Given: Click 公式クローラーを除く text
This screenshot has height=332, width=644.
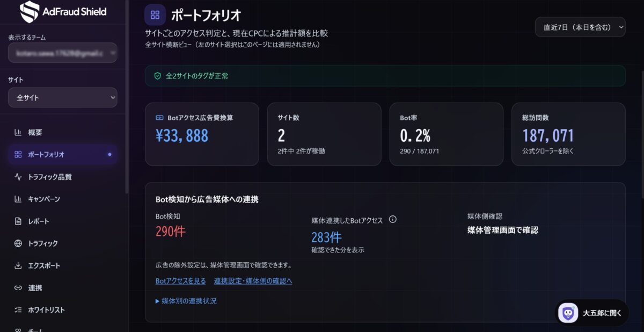Looking at the screenshot, I should (x=548, y=151).
